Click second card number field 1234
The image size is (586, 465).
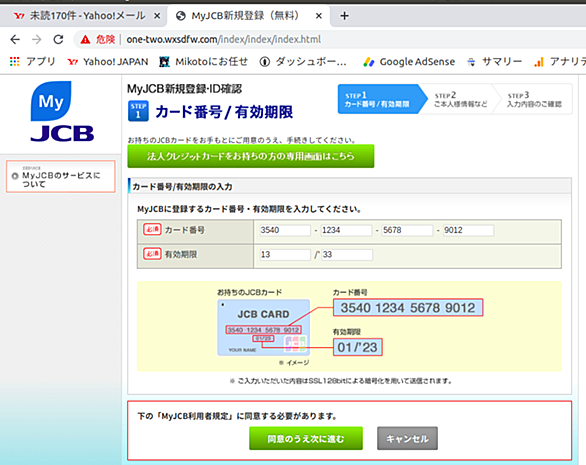[x=346, y=230]
